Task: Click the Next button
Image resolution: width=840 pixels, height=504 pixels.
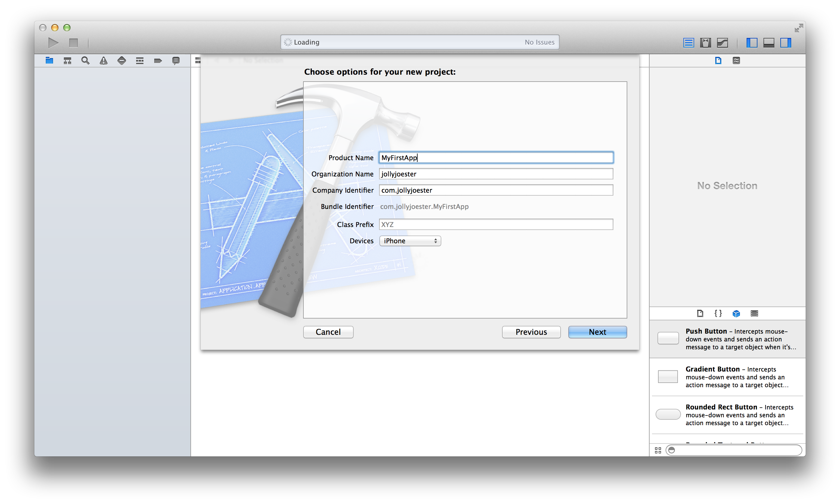Action: pos(597,332)
